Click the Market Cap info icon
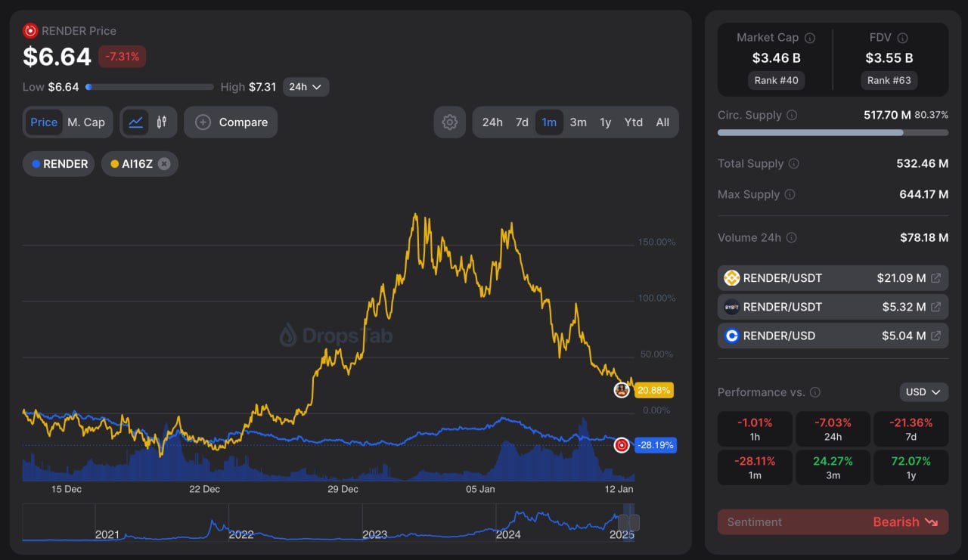 click(810, 38)
